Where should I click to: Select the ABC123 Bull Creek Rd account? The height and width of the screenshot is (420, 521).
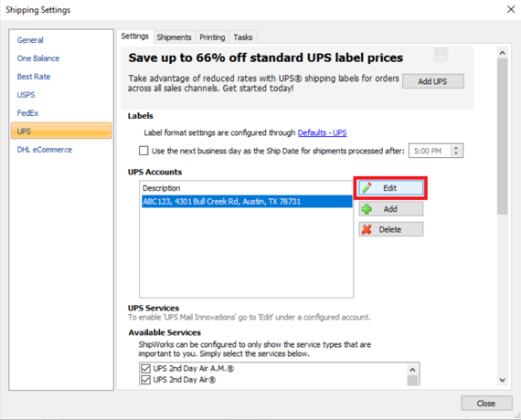pyautogui.click(x=247, y=202)
